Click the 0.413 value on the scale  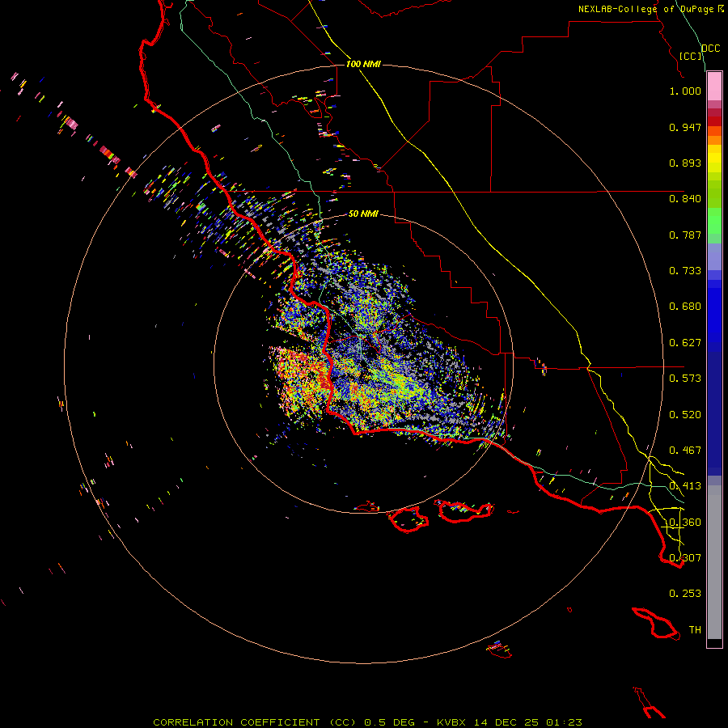tap(685, 486)
